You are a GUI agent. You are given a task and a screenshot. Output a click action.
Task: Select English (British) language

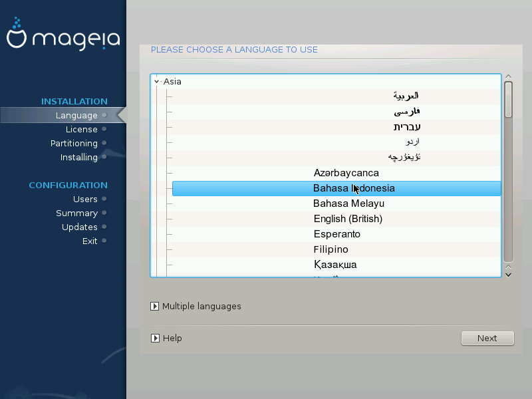point(348,219)
